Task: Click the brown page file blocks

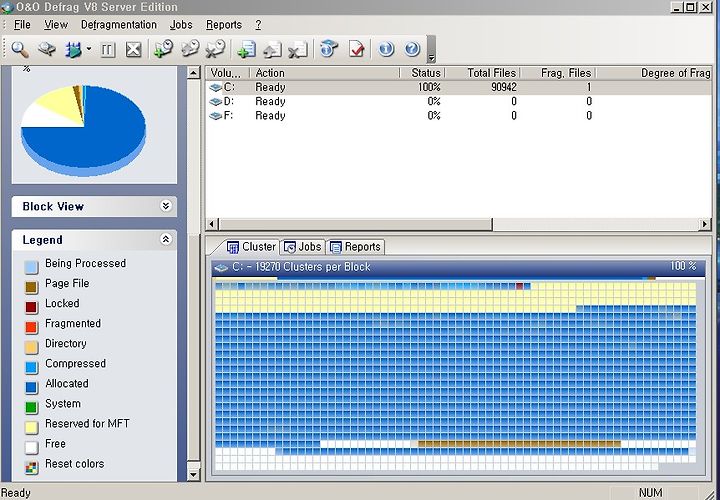Action: [x=519, y=444]
